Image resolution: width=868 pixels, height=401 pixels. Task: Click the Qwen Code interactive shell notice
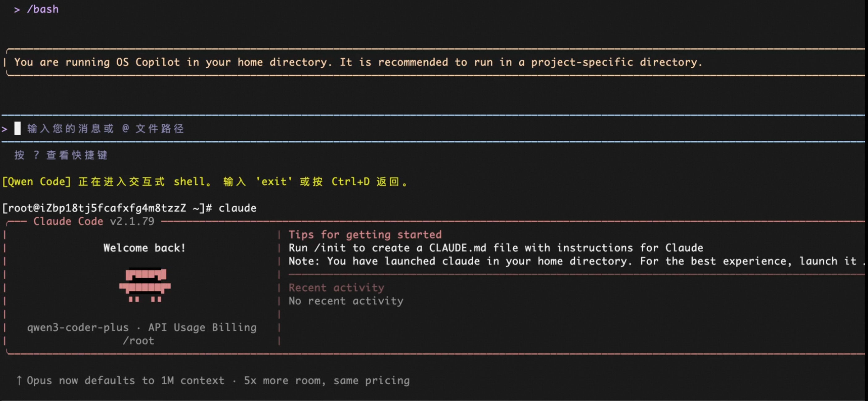click(206, 181)
